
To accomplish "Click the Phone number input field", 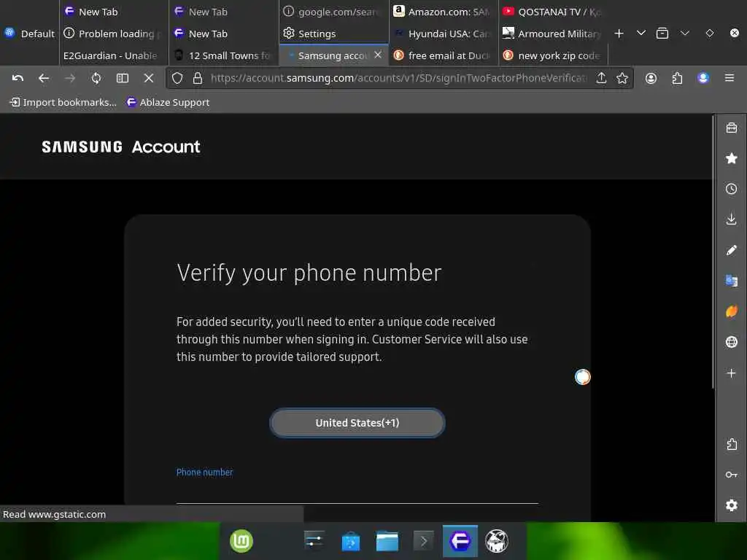I will pyautogui.click(x=357, y=491).
